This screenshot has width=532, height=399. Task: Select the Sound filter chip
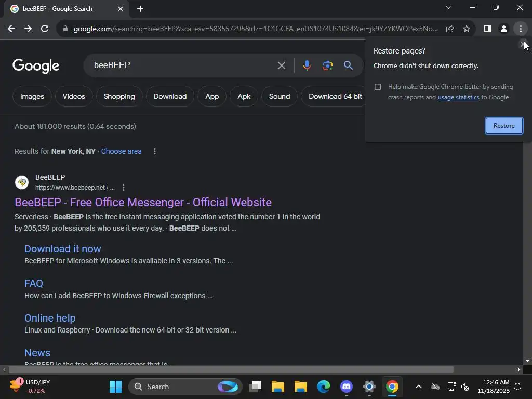tap(280, 96)
